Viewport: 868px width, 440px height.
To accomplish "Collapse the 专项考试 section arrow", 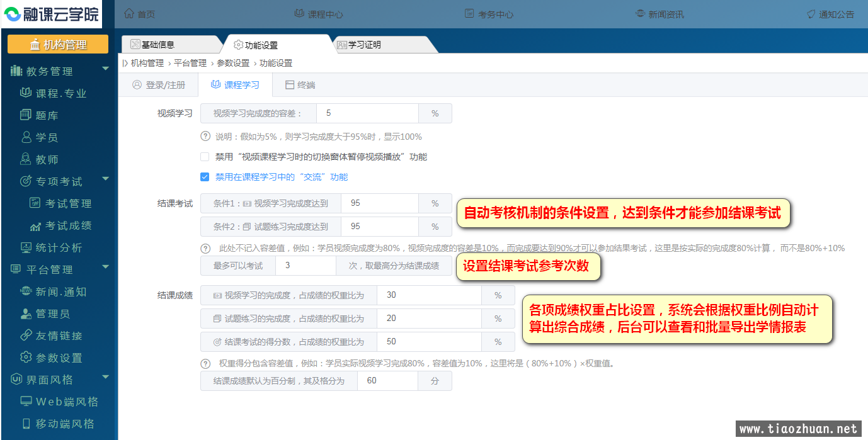I will (x=105, y=179).
